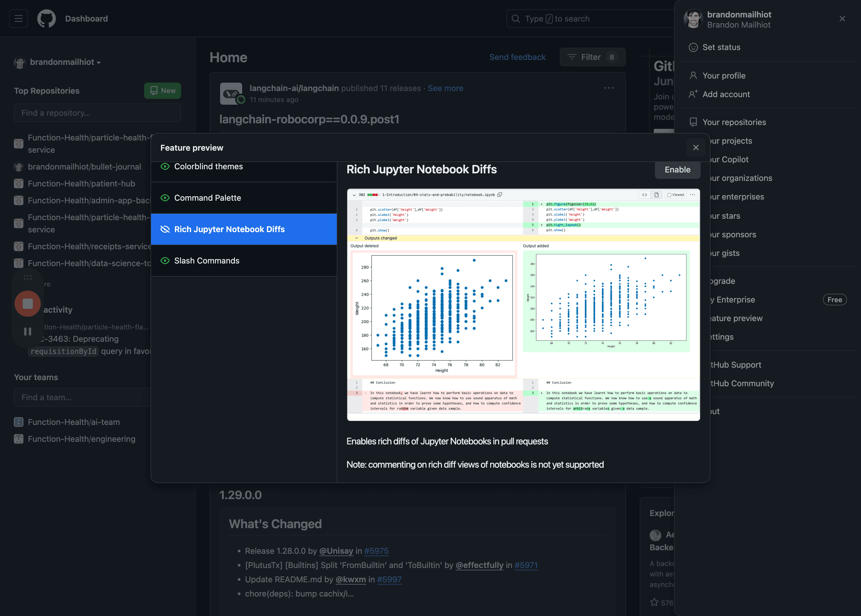Image resolution: width=861 pixels, height=616 pixels.
Task: Select Slash Commands feature
Action: pyautogui.click(x=244, y=261)
